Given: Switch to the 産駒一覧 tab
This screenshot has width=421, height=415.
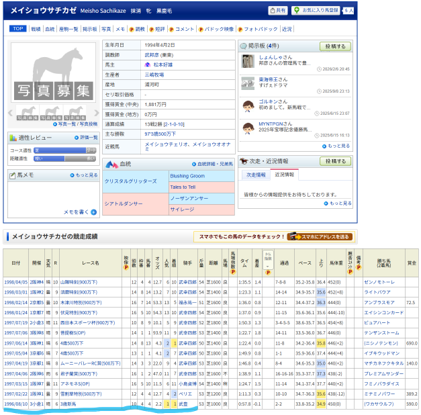Looking at the screenshot, I should pyautogui.click(x=68, y=29).
